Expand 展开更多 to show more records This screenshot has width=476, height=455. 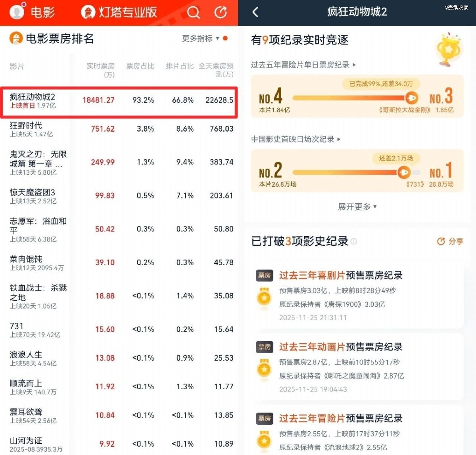(357, 206)
